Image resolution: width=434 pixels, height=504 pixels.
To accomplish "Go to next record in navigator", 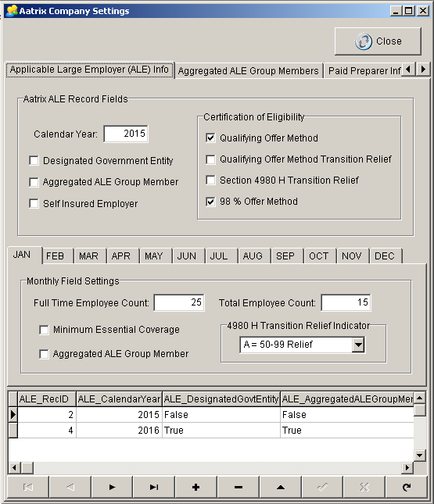I will (x=112, y=487).
